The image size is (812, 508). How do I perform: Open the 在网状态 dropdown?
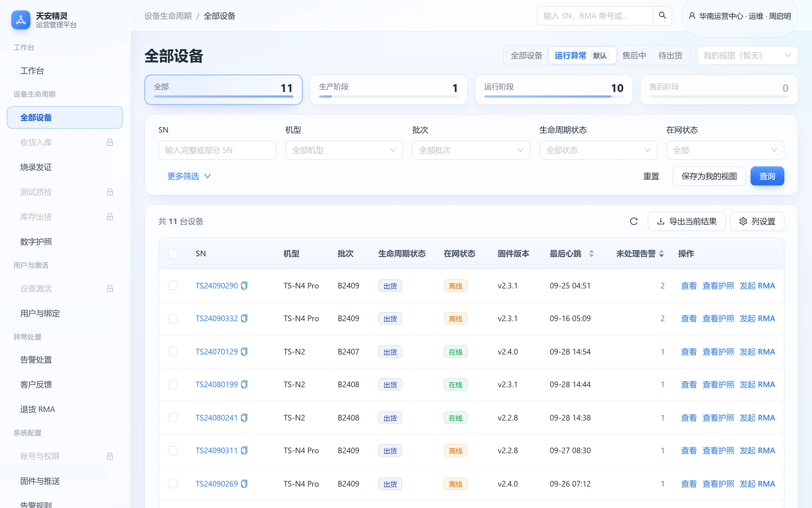pos(725,150)
